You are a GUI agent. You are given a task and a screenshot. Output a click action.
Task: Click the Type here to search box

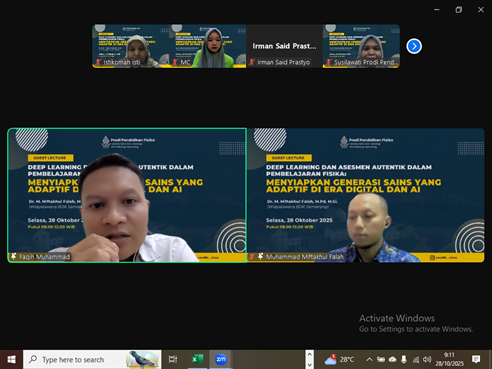coord(92,359)
